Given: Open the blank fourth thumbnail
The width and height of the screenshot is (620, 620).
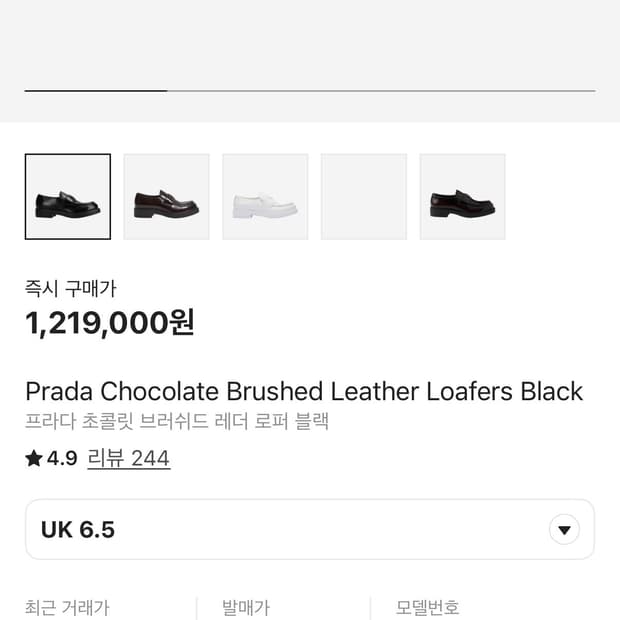Looking at the screenshot, I should click(x=364, y=197).
